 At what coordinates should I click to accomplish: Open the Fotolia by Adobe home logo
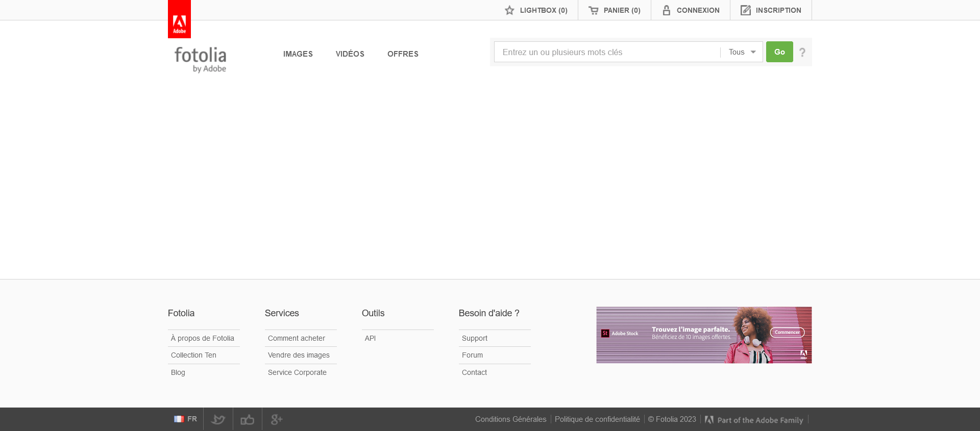pyautogui.click(x=200, y=60)
